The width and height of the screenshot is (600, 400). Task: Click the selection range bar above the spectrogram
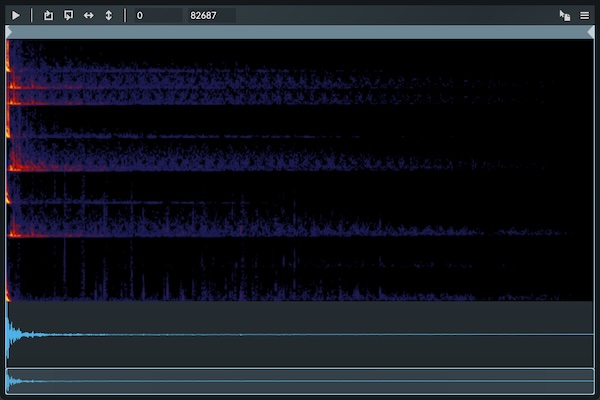(x=300, y=33)
